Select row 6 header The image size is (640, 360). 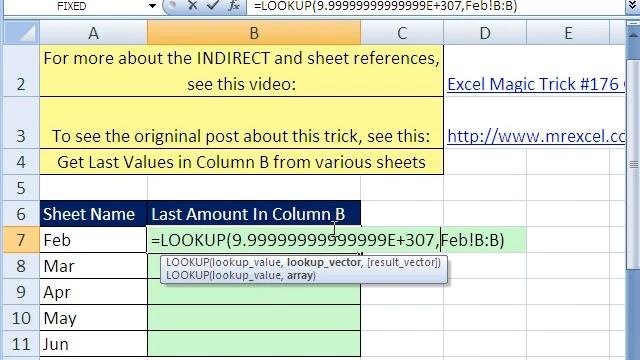(x=22, y=213)
